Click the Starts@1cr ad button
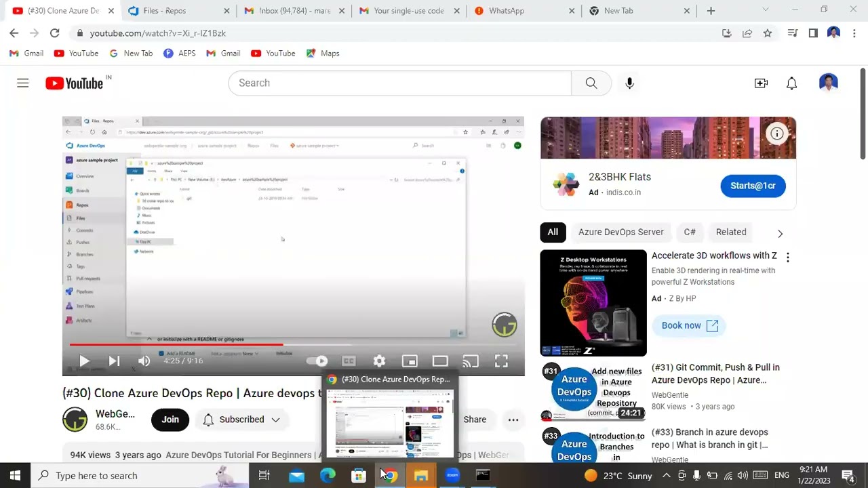 coord(753,186)
